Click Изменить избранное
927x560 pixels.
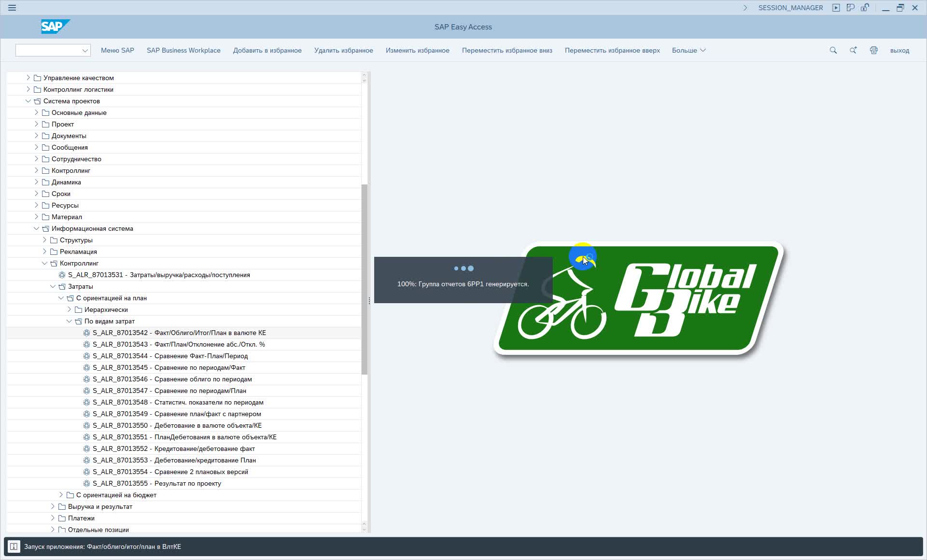(x=417, y=50)
